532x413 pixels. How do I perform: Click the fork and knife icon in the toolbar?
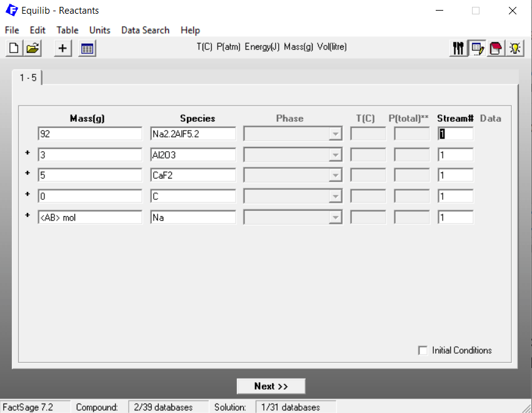coord(458,48)
